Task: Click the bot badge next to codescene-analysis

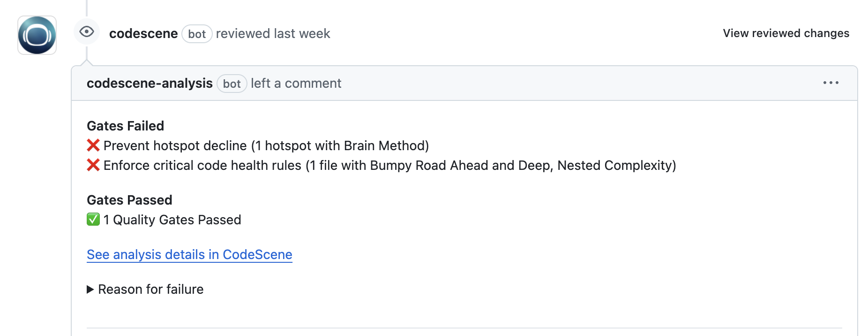Action: pos(232,84)
